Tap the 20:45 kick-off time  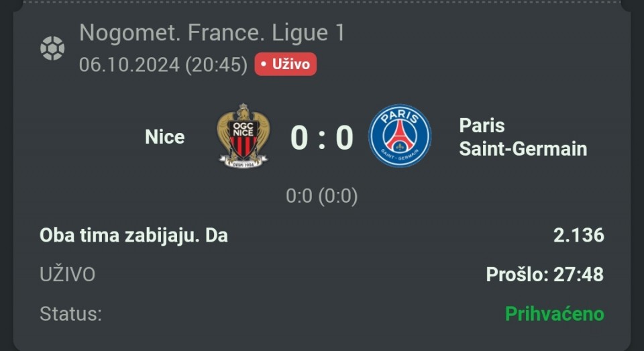pyautogui.click(x=217, y=64)
